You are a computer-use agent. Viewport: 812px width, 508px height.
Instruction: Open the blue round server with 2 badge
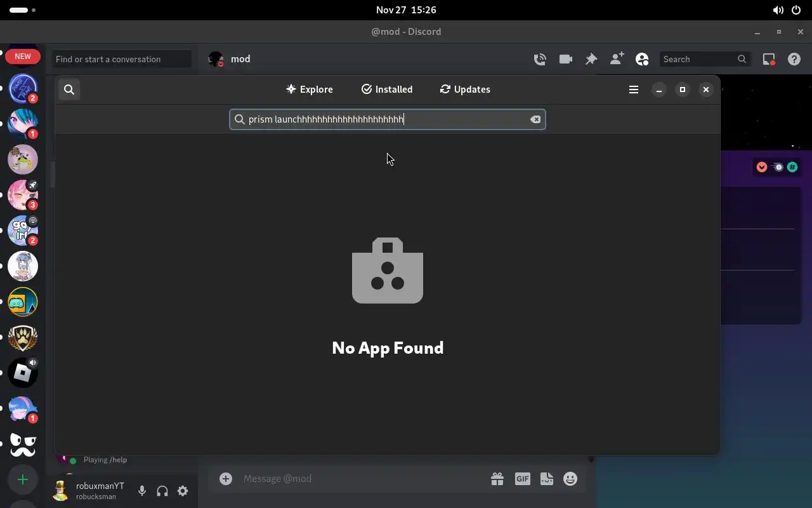click(x=23, y=89)
